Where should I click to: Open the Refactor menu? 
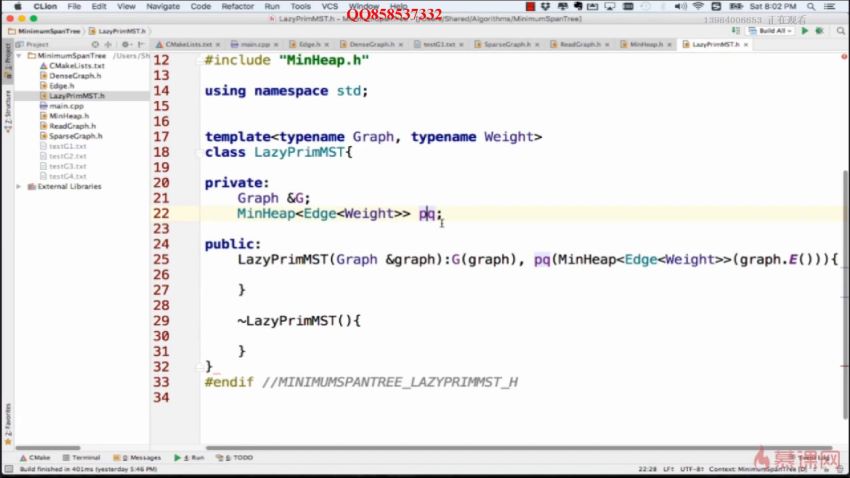237,6
